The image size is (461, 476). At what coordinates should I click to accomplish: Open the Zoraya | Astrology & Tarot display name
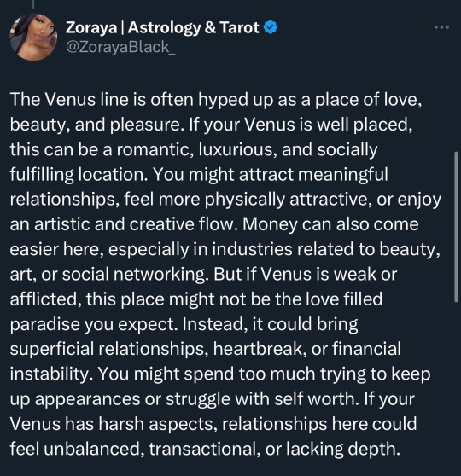pyautogui.click(x=162, y=27)
